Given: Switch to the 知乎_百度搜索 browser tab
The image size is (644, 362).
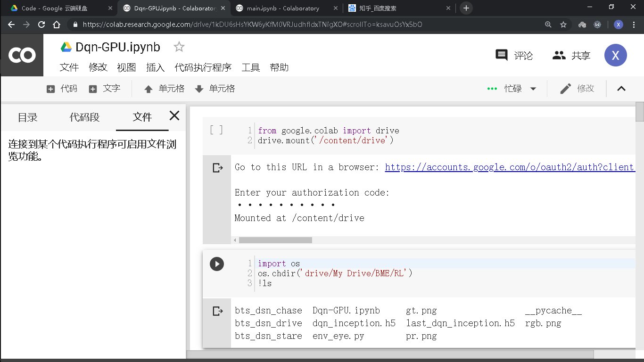Looking at the screenshot, I should [399, 8].
